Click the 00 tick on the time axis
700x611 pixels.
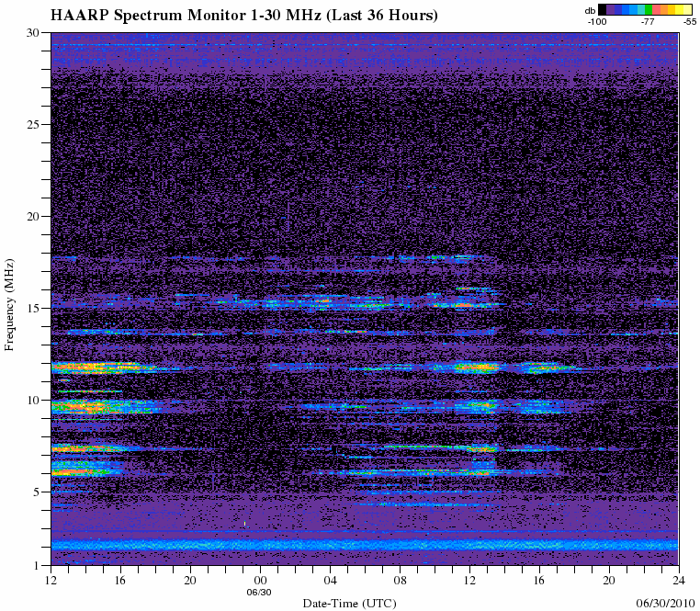(260, 581)
